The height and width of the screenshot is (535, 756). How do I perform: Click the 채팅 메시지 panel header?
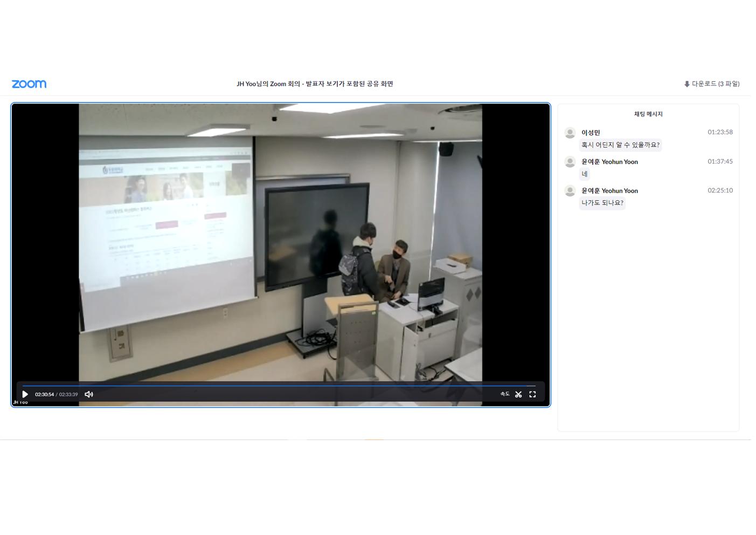tap(648, 114)
